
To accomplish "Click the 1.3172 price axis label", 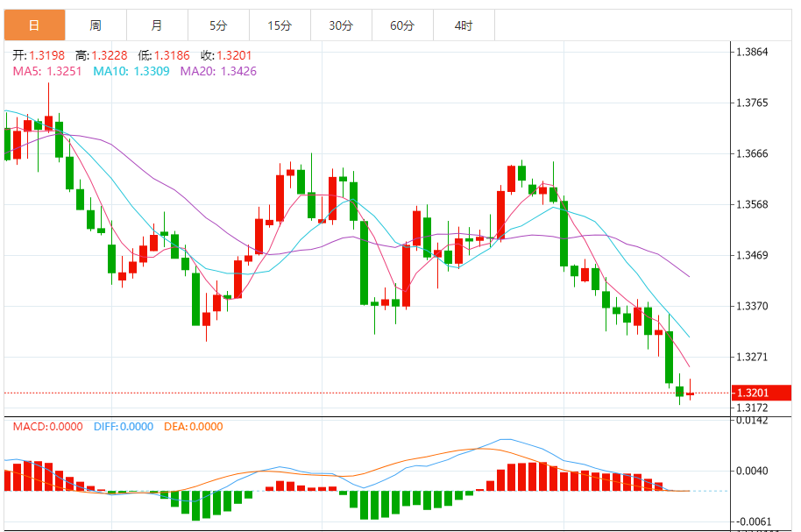I will 752,408.
